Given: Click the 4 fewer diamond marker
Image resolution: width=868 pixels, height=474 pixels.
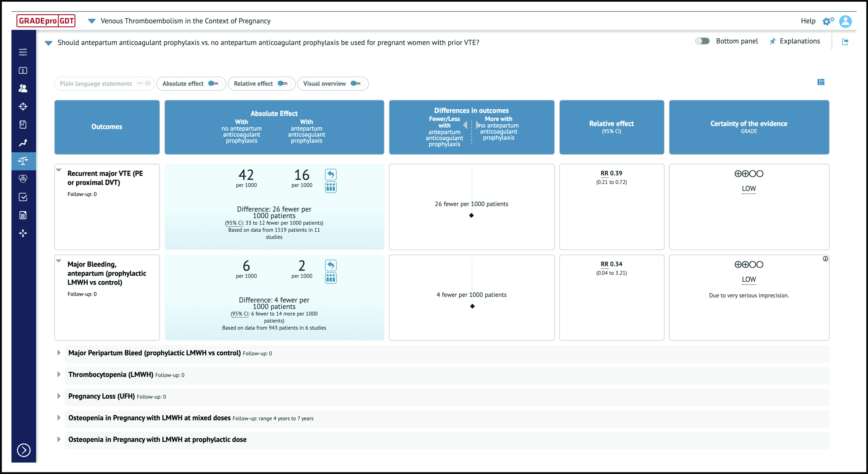Looking at the screenshot, I should click(x=472, y=306).
